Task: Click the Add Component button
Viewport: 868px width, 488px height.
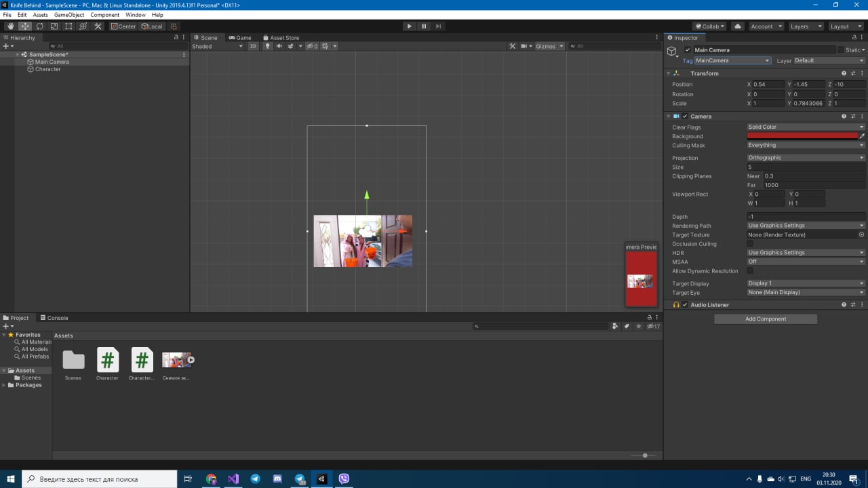Action: point(765,319)
